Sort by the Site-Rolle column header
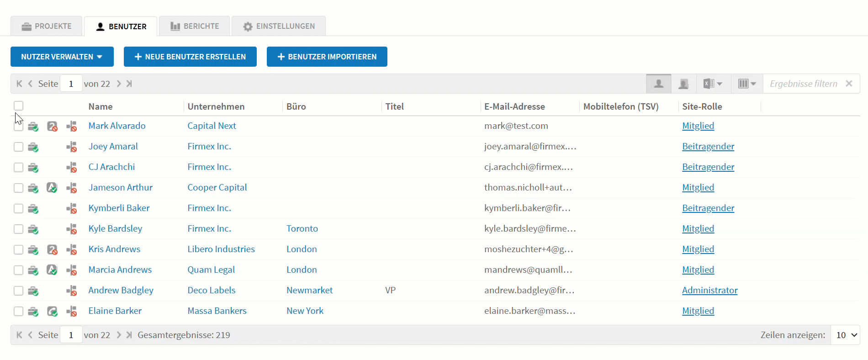 pos(702,106)
